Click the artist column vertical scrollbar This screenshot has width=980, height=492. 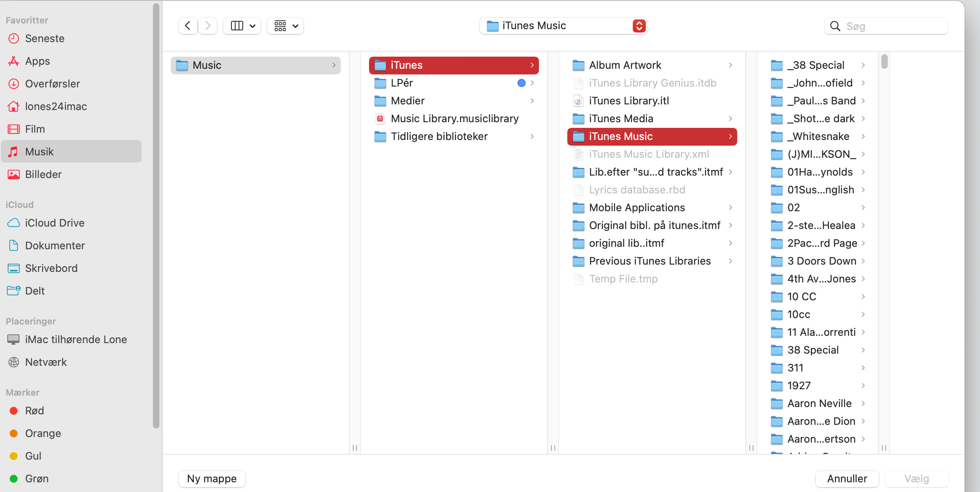[885, 61]
